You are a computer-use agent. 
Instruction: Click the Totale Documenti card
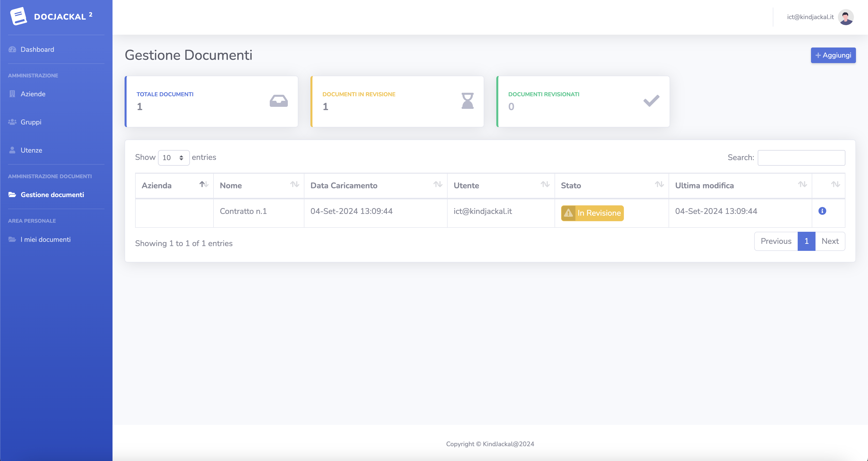[x=211, y=102]
